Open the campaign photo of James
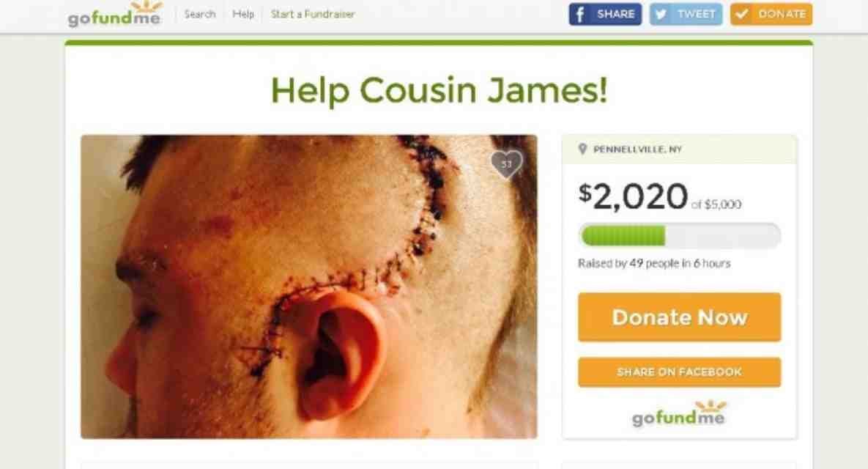Screen dimensions: 868x469 click(x=309, y=287)
